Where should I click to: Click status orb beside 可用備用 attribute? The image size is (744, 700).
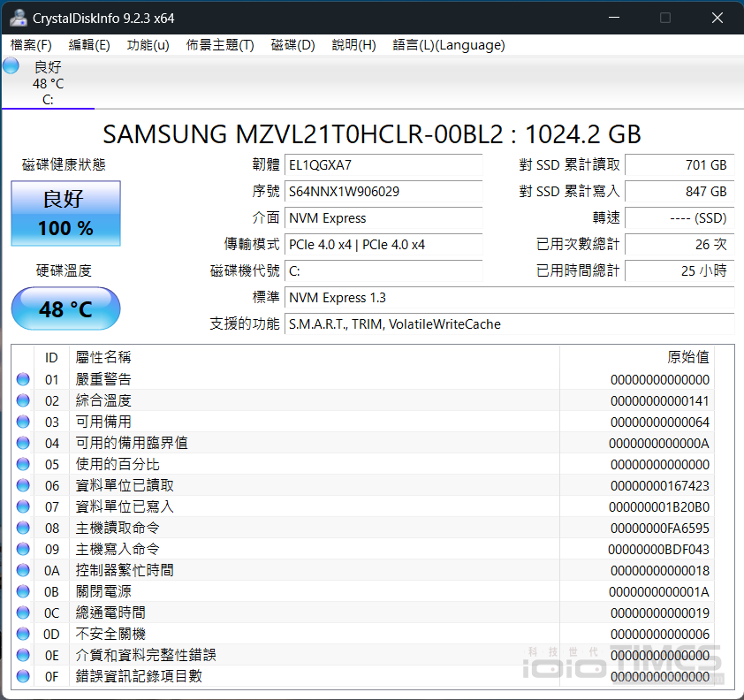23,422
